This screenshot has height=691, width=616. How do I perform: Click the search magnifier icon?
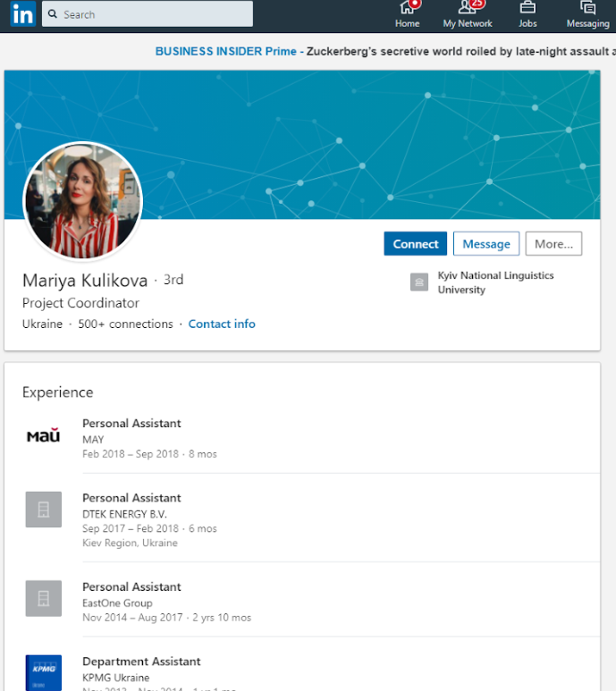pos(54,14)
